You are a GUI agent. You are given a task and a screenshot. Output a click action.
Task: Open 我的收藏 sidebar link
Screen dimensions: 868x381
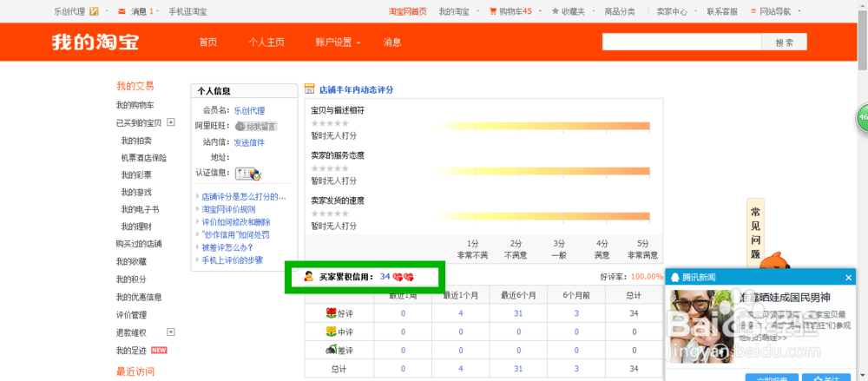[131, 261]
